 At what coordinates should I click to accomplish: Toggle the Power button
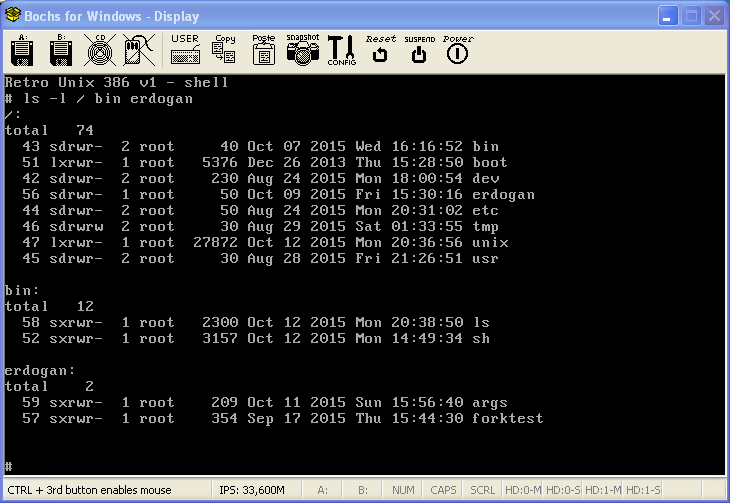point(457,50)
